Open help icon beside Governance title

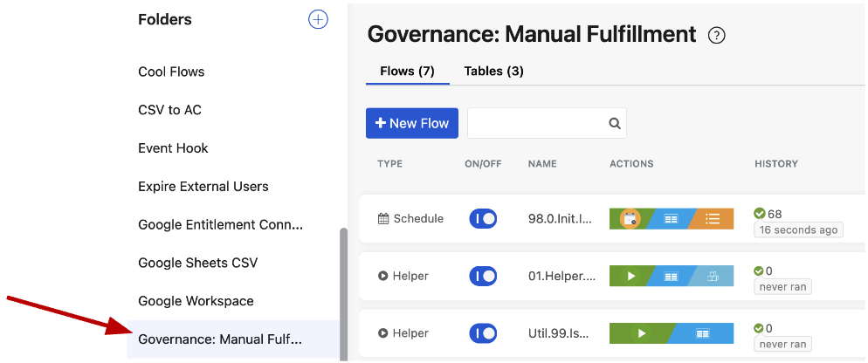[x=717, y=36]
